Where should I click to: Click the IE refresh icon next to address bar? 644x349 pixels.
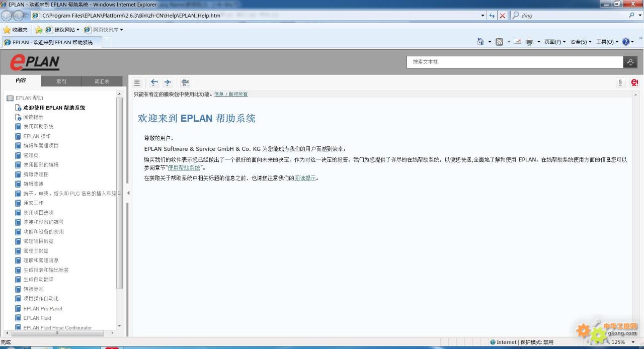pos(492,16)
